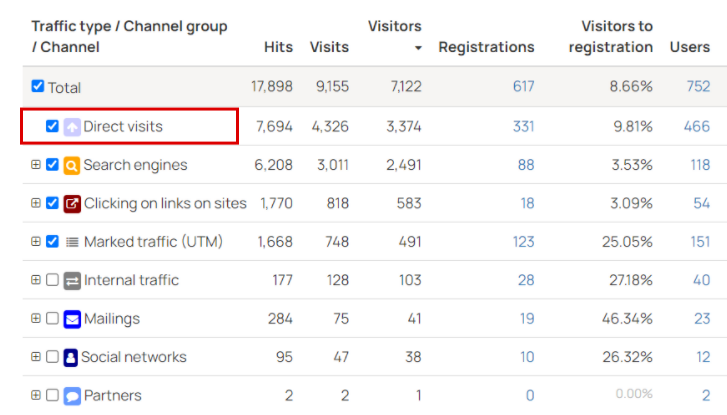Uncheck the Clicking on links on sites checkbox
This screenshot has width=727, height=415.
[52, 203]
